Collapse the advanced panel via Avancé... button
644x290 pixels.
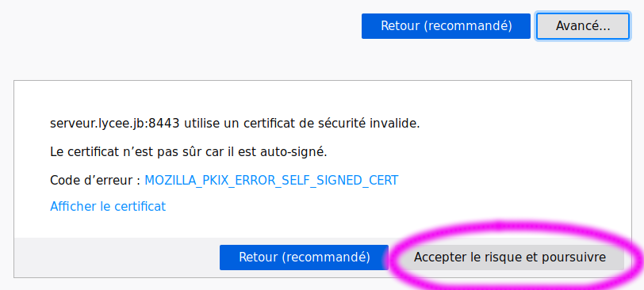tap(583, 26)
